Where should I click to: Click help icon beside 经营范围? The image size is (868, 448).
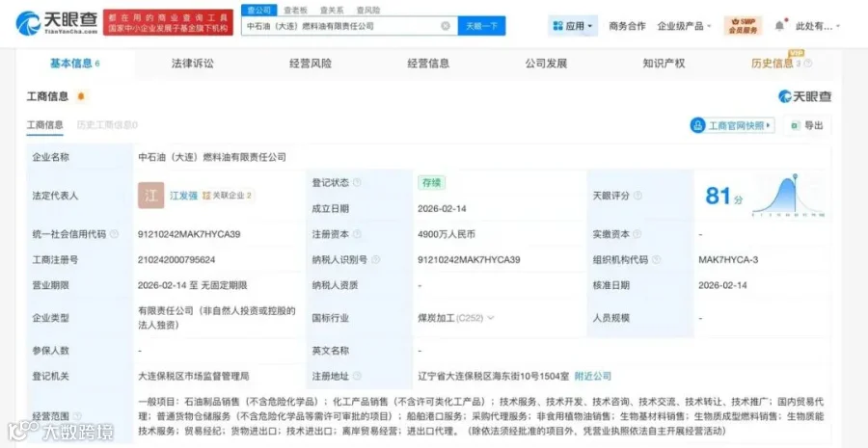(77, 416)
